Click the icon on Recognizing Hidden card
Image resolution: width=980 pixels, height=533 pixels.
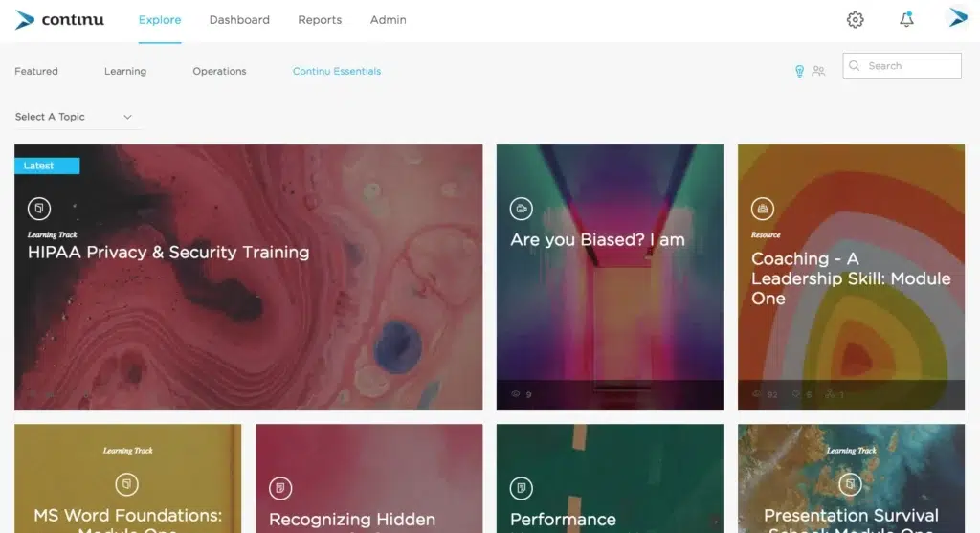[x=279, y=487]
